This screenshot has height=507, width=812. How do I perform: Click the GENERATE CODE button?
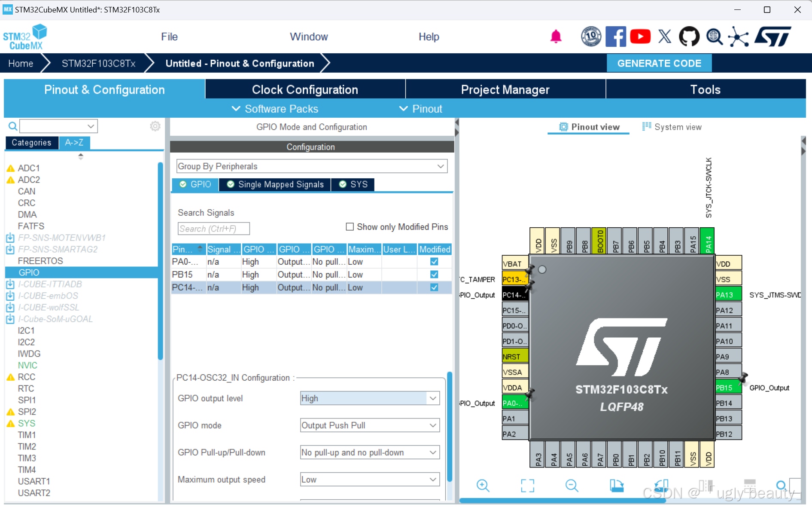(x=659, y=63)
